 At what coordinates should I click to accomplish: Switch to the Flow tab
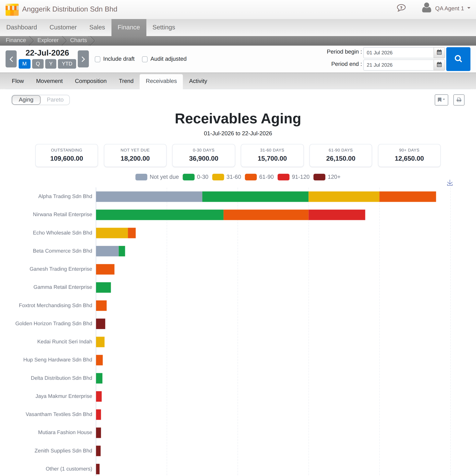point(18,81)
